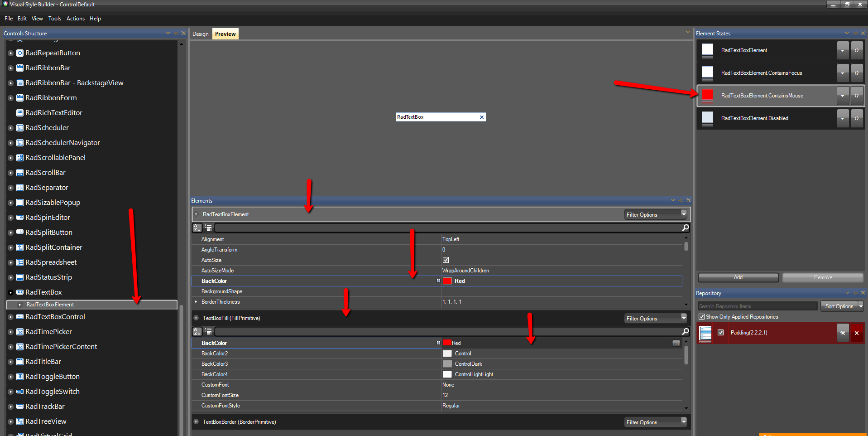Click the search magnifier in TextBoxFill properties
The width and height of the screenshot is (868, 436).
686,331
